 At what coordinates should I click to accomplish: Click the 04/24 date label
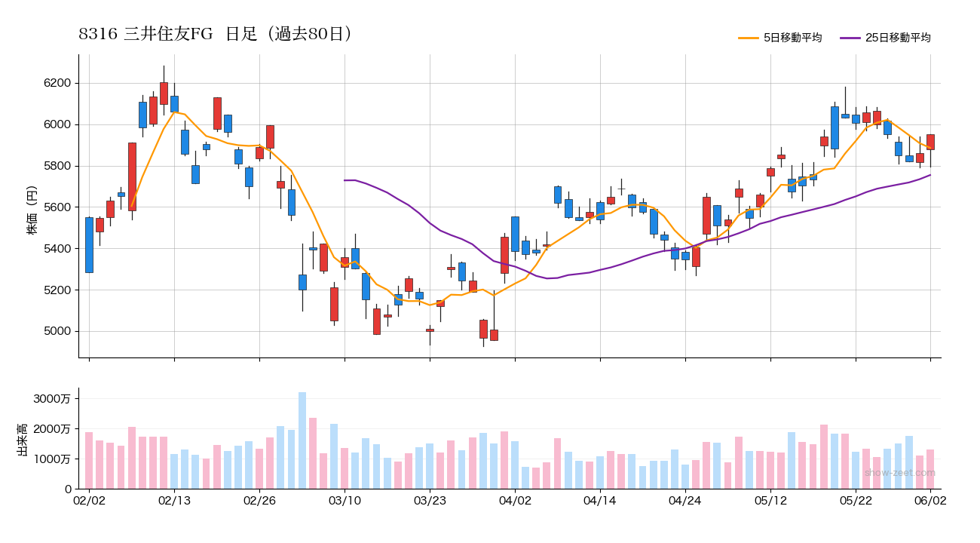685,500
